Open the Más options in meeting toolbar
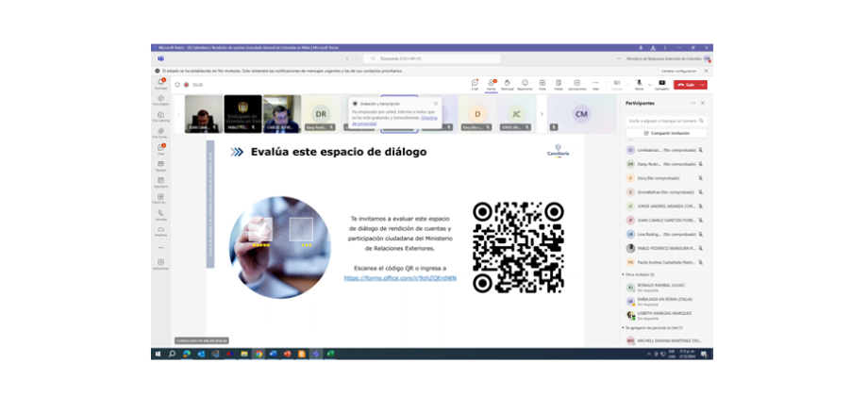This screenshot has height=396, width=868. point(595,84)
